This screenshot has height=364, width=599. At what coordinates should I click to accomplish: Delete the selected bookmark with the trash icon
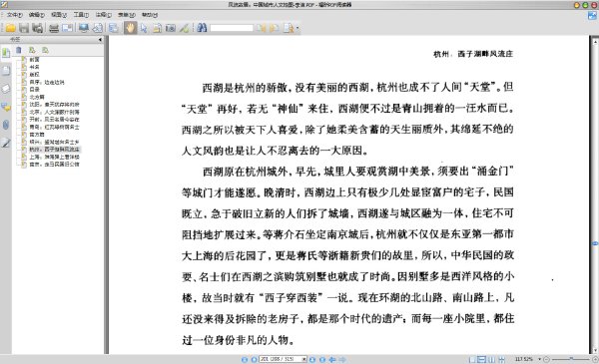(18, 50)
